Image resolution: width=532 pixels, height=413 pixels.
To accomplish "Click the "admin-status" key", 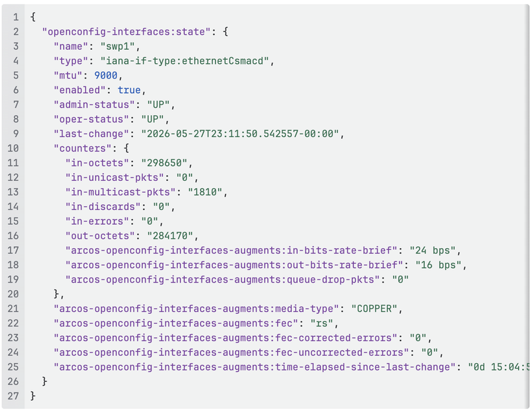I will coord(94,104).
